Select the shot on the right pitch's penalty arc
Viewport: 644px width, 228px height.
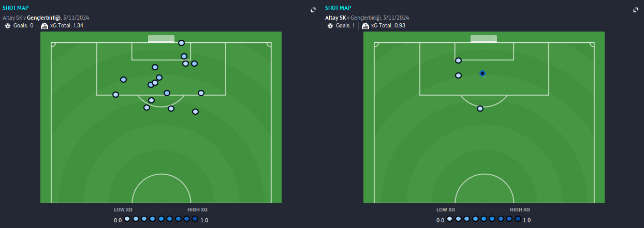click(x=480, y=109)
